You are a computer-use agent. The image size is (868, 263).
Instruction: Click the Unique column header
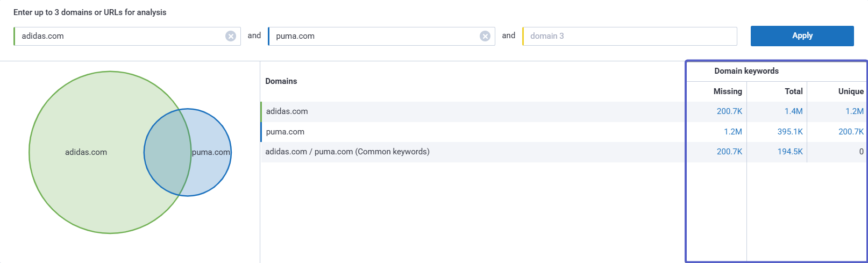point(850,91)
